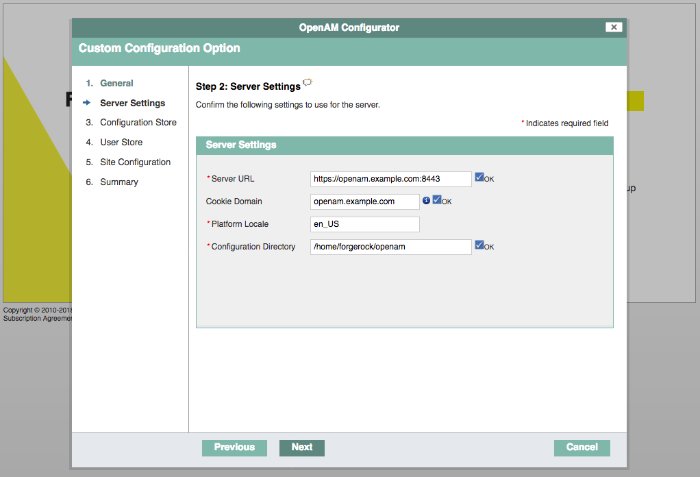This screenshot has width=700, height=477.
Task: Toggle the Configuration Directory OK checkbox
Action: point(479,245)
